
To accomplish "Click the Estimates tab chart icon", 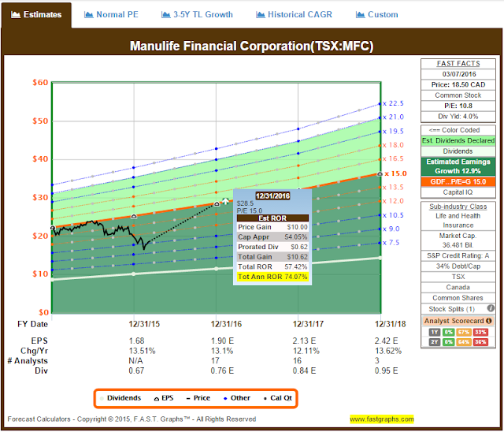I will [x=16, y=15].
